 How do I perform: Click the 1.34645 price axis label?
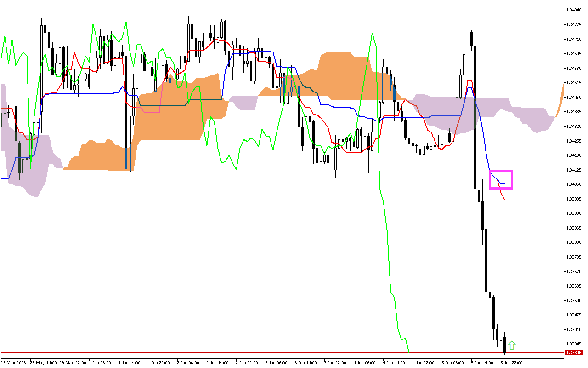click(x=574, y=54)
